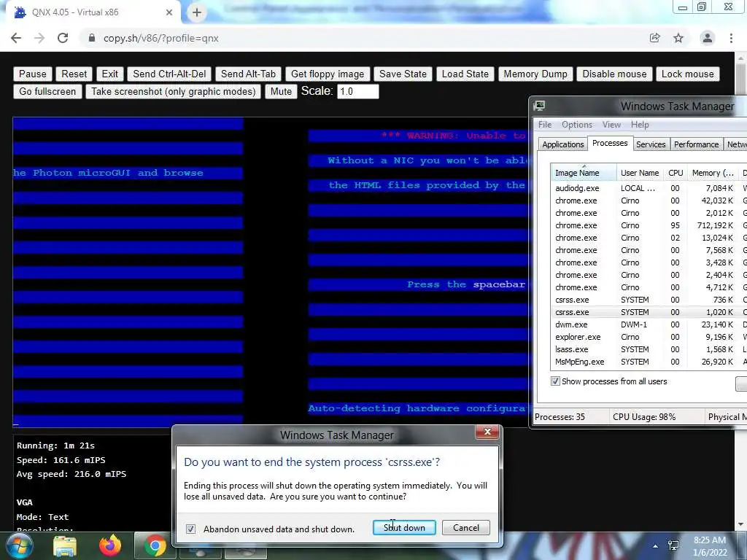Screen dimensions: 747x560
Task: Close the QNX 4.05 browser tab
Action: point(169,12)
